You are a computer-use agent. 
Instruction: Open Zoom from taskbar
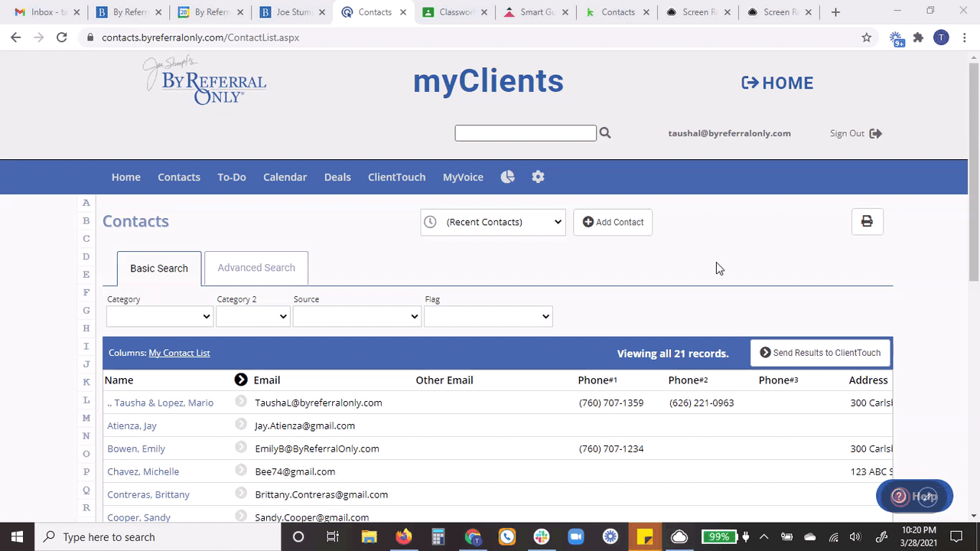pos(575,536)
